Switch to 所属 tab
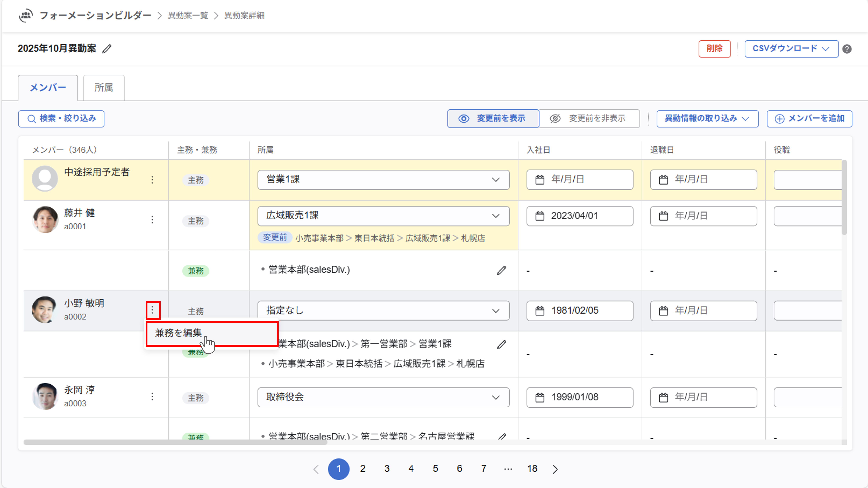This screenshot has height=488, width=868. 104,88
